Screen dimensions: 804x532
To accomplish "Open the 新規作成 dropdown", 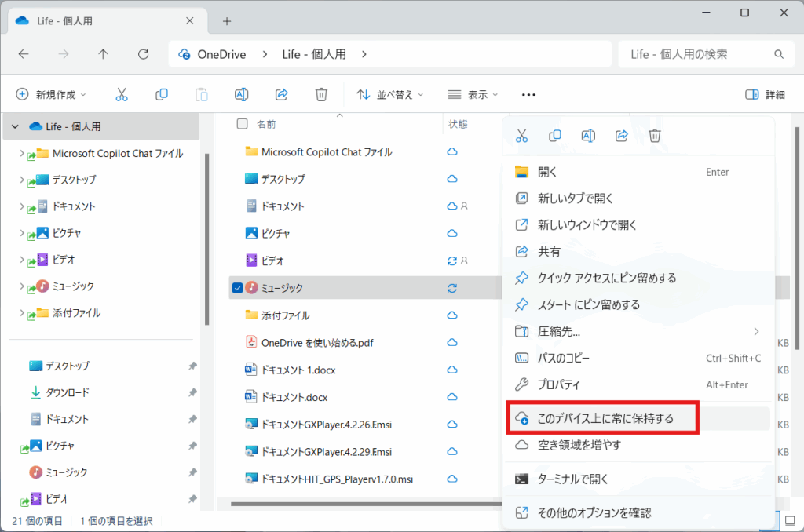I will [51, 94].
